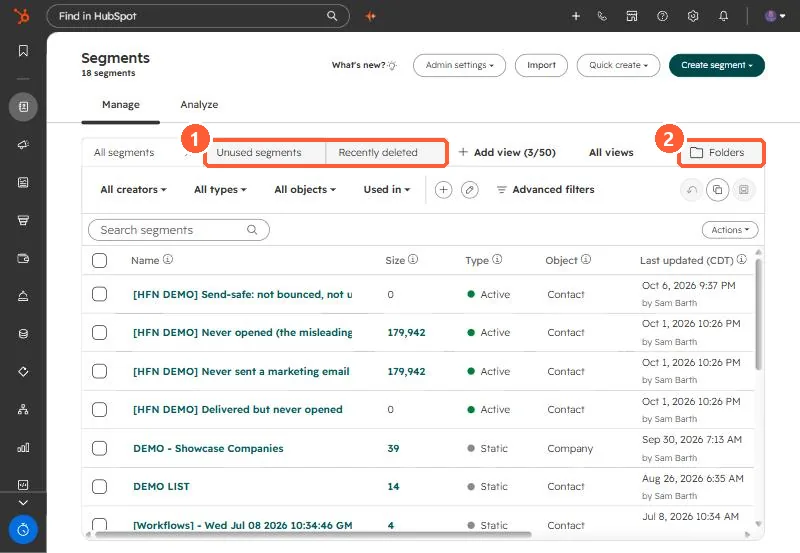This screenshot has width=800, height=553.
Task: Click the Import button
Action: coord(541,65)
